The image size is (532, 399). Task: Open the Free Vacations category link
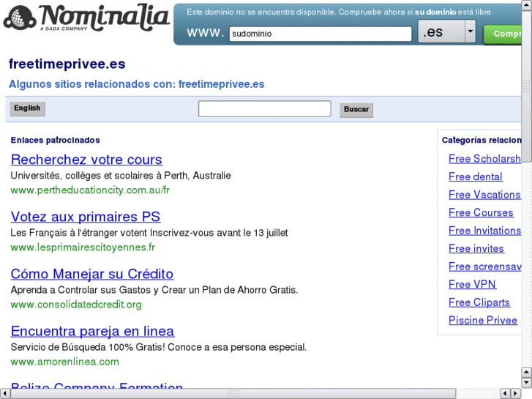[485, 195]
